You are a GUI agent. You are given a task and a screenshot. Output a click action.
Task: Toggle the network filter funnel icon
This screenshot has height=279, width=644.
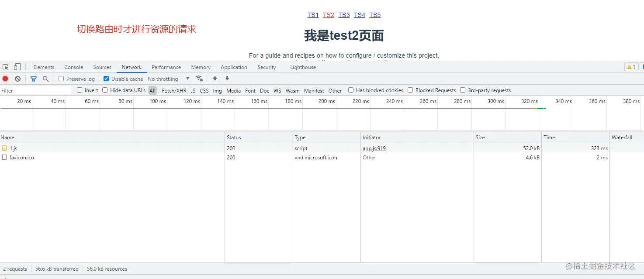pyautogui.click(x=34, y=79)
